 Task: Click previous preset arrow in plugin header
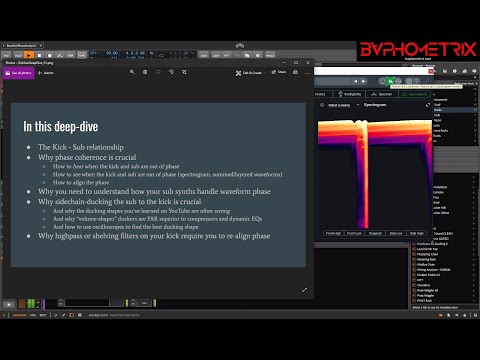tap(355, 81)
